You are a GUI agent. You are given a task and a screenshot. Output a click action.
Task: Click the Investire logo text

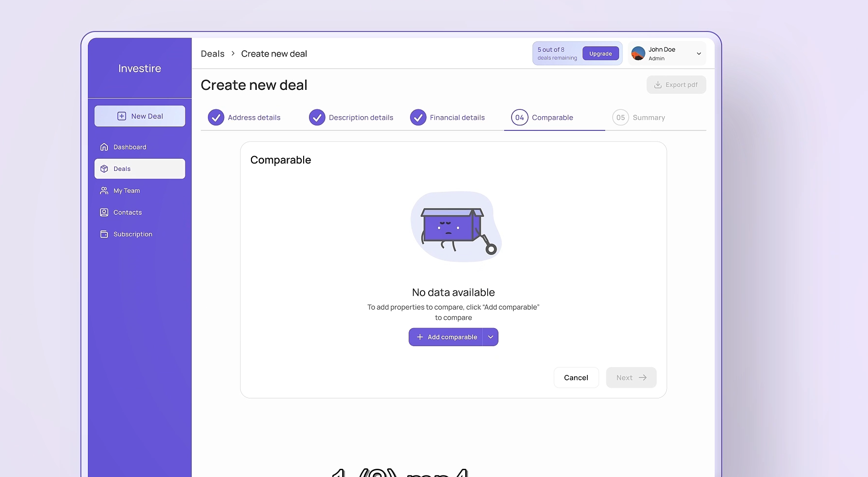140,68
